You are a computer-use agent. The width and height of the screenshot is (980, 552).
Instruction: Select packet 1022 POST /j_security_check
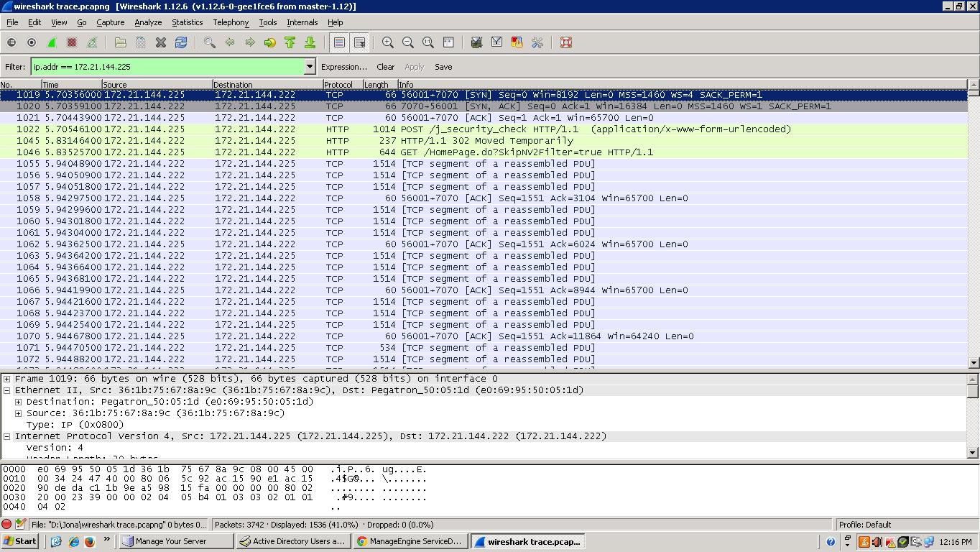point(484,129)
